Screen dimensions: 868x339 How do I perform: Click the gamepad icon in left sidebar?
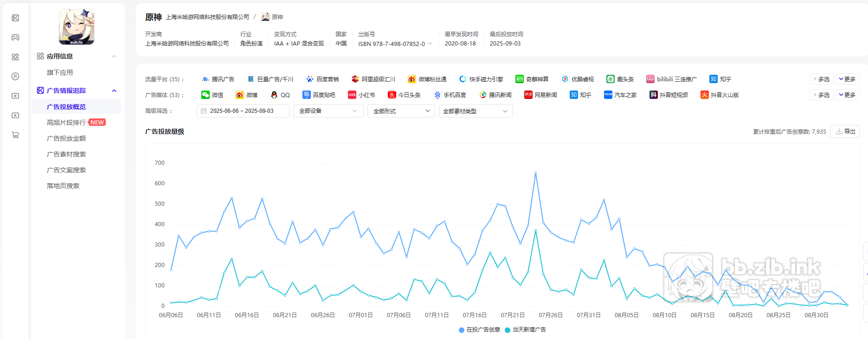pyautogui.click(x=15, y=37)
